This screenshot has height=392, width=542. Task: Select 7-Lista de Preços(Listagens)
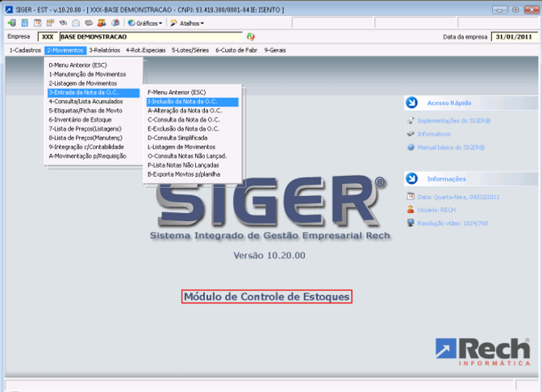94,128
